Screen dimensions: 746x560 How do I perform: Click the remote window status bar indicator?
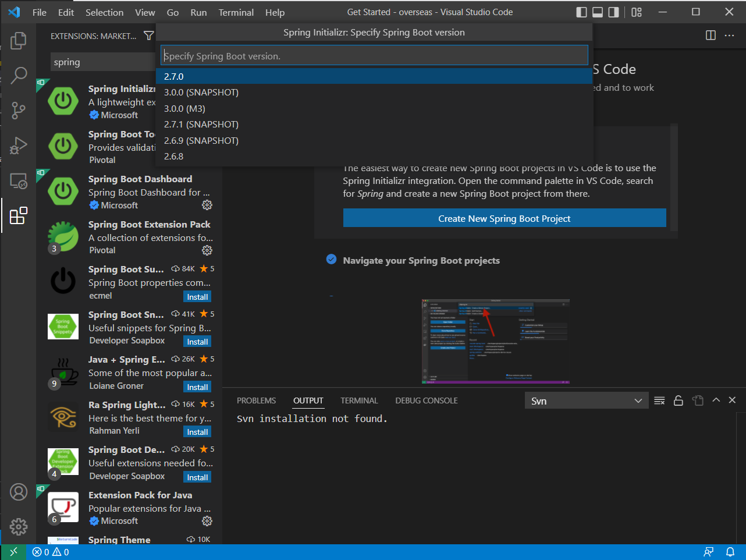(x=13, y=552)
